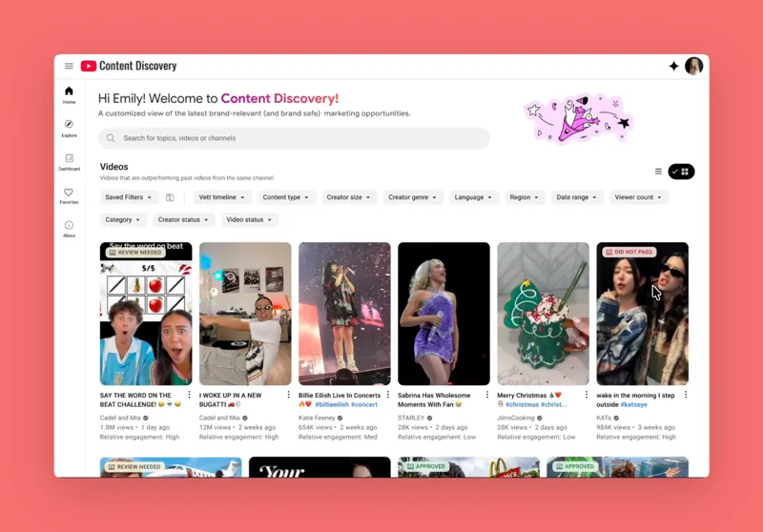Image resolution: width=763 pixels, height=532 pixels.
Task: Click verified badge next to Katie Feeney
Action: (x=340, y=418)
